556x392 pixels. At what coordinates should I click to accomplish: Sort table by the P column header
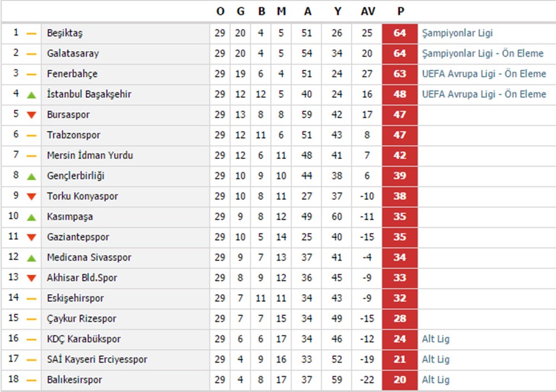(400, 12)
